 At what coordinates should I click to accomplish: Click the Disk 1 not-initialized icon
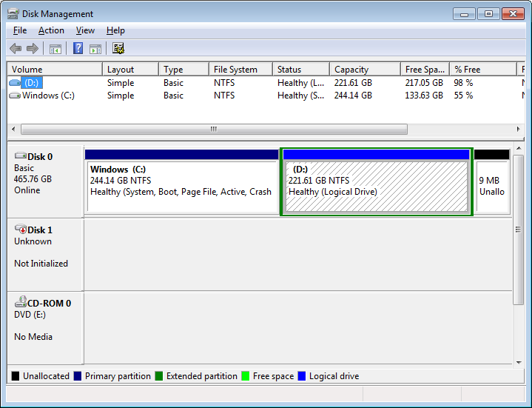point(21,229)
